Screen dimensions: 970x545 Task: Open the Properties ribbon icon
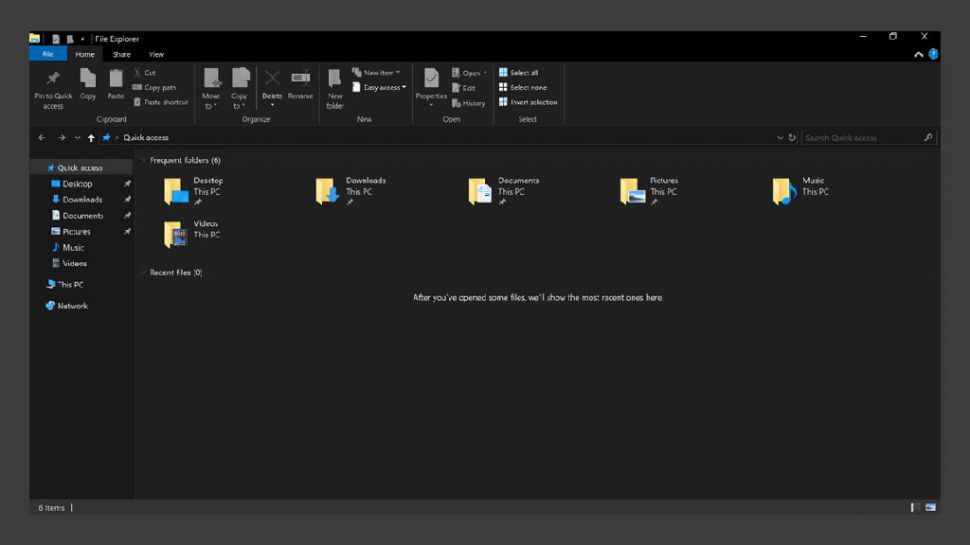[x=431, y=80]
